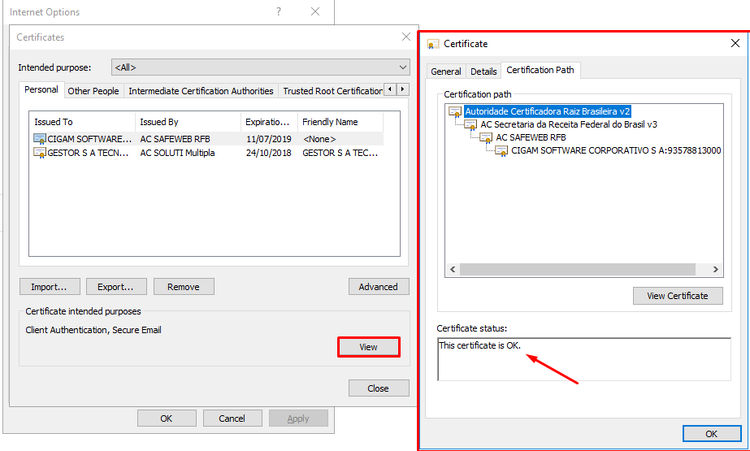The image size is (750, 451).
Task: Select the GESTOR S A TECN certificate row name
Action: point(88,153)
